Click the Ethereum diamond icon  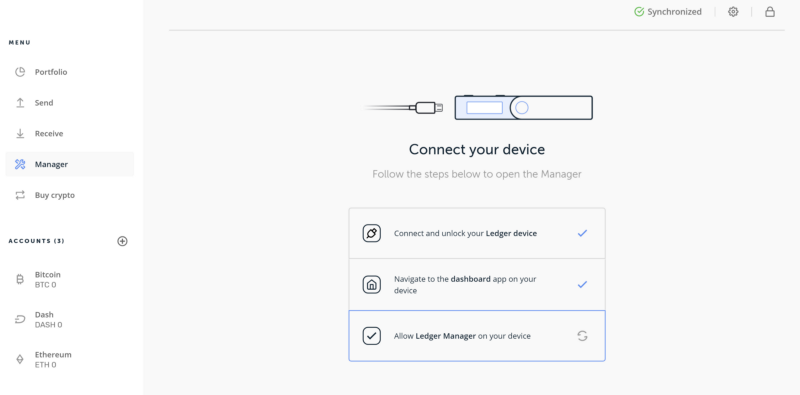point(20,359)
